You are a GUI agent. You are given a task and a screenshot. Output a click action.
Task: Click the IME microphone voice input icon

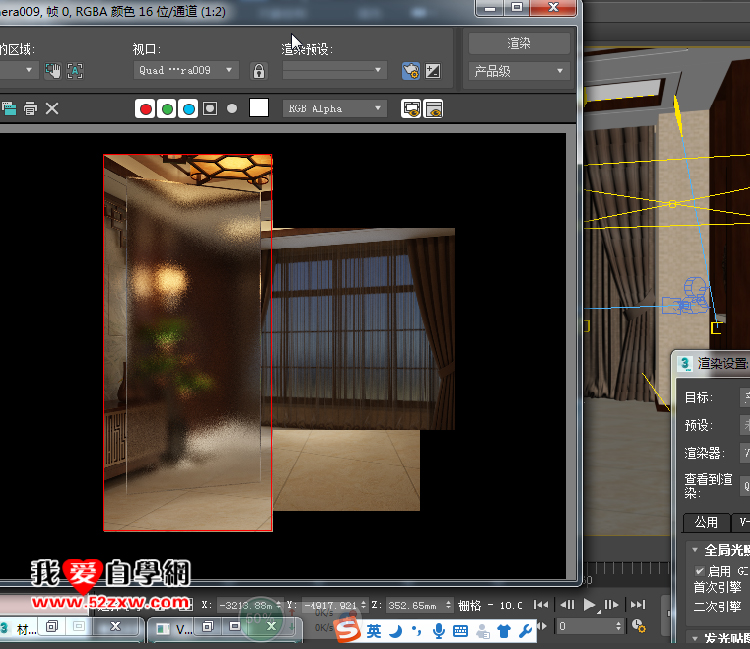[x=438, y=631]
